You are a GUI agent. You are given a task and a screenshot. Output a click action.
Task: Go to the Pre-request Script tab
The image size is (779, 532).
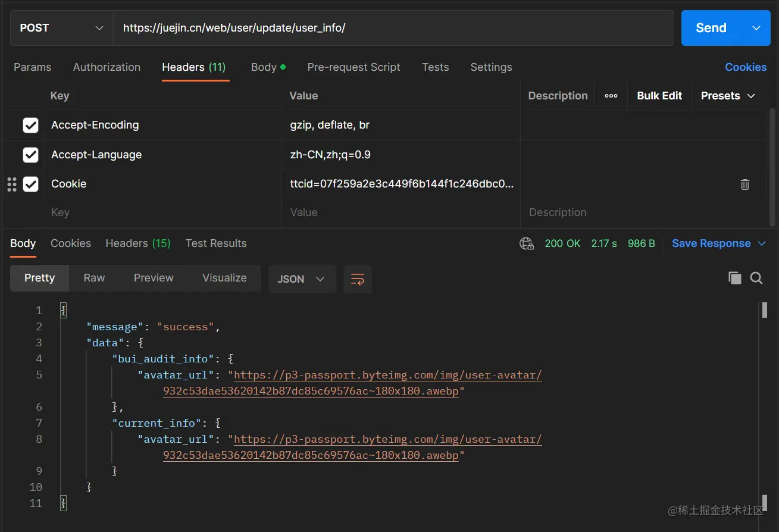tap(353, 67)
